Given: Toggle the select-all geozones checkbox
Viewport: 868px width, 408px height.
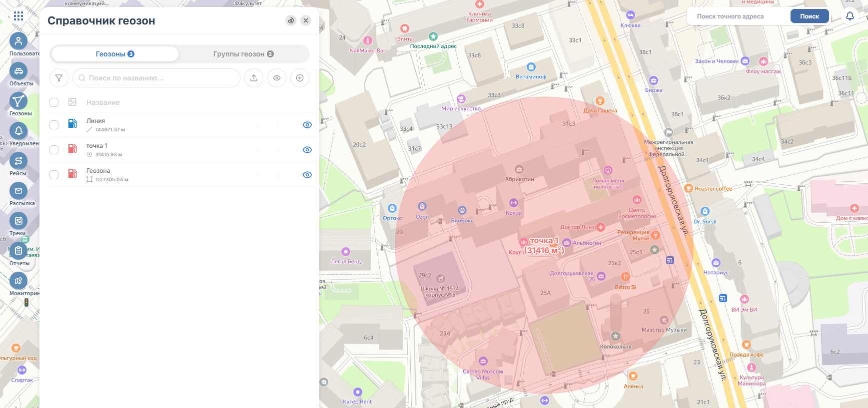Looking at the screenshot, I should [54, 102].
